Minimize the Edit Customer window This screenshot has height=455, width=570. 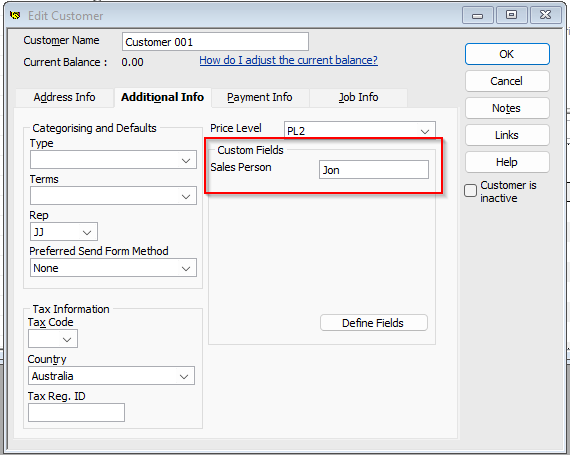pos(478,15)
